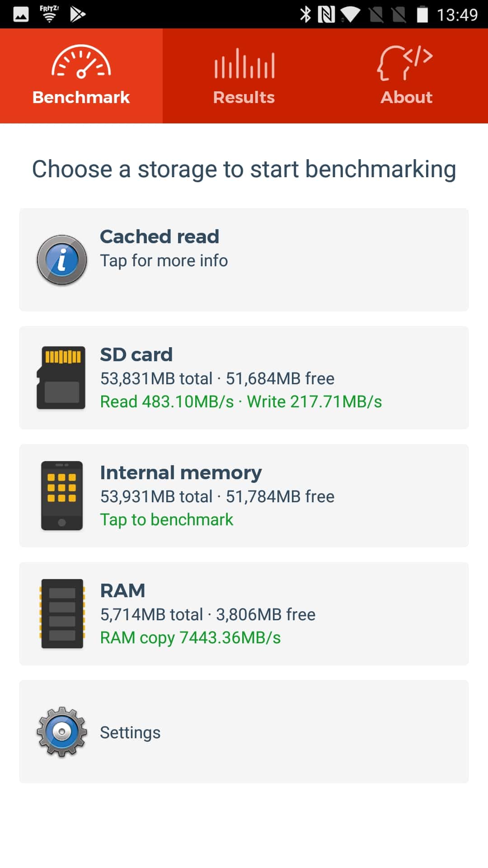Tap the RAM chip icon
Image resolution: width=488 pixels, height=868 pixels.
(x=62, y=613)
